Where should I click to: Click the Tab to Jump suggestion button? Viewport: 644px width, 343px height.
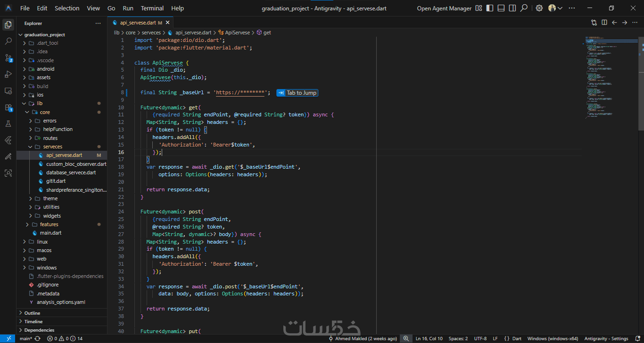(297, 93)
